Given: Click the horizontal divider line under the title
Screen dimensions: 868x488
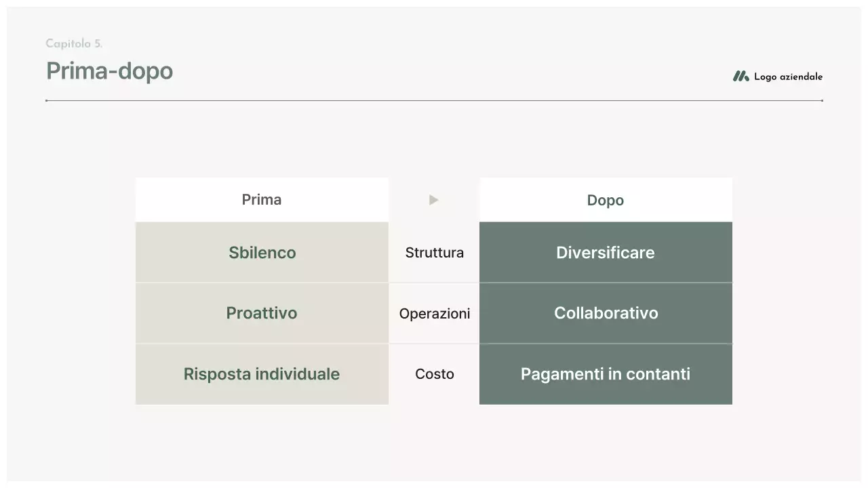Looking at the screenshot, I should pos(434,100).
